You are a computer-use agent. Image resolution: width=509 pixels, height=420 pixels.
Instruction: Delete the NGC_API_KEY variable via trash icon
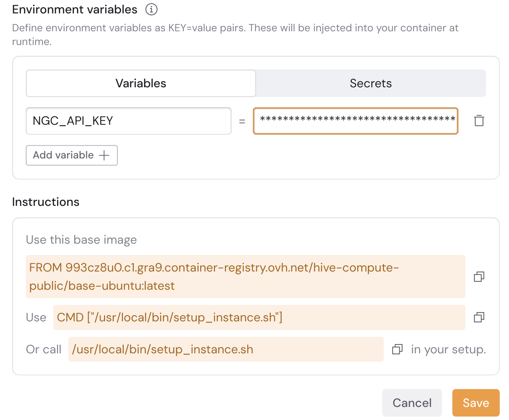(479, 121)
